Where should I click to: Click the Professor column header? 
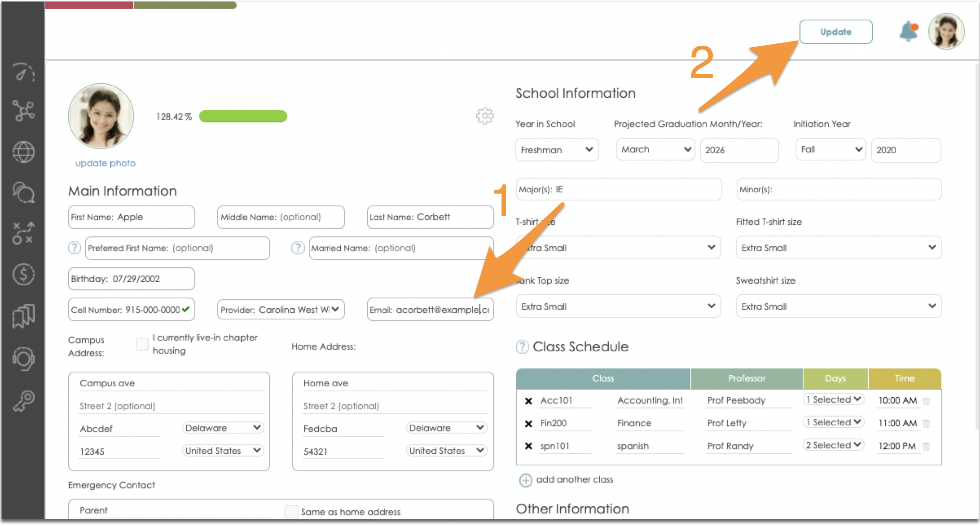tap(746, 379)
